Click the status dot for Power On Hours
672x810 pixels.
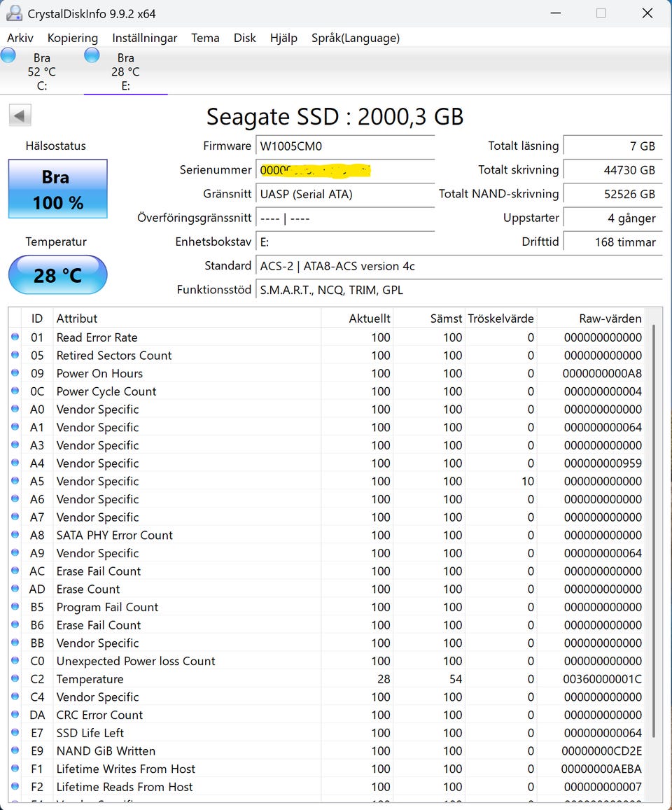point(15,373)
